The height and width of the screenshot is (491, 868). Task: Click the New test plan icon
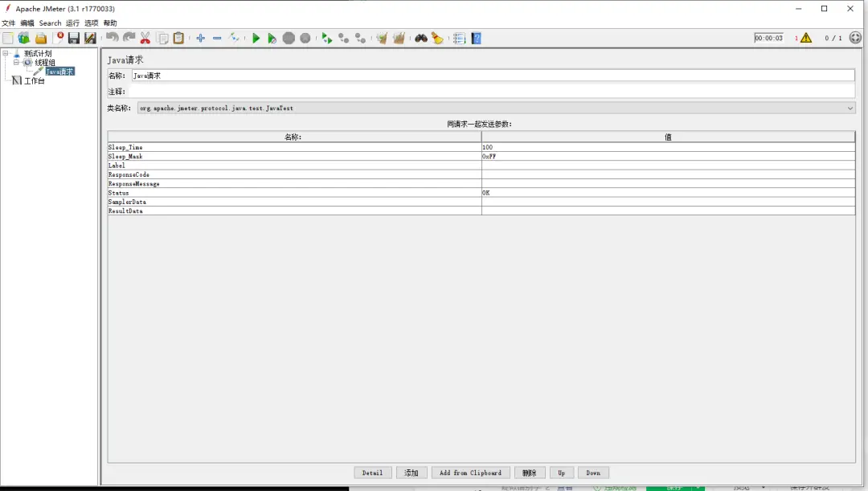[x=8, y=39]
